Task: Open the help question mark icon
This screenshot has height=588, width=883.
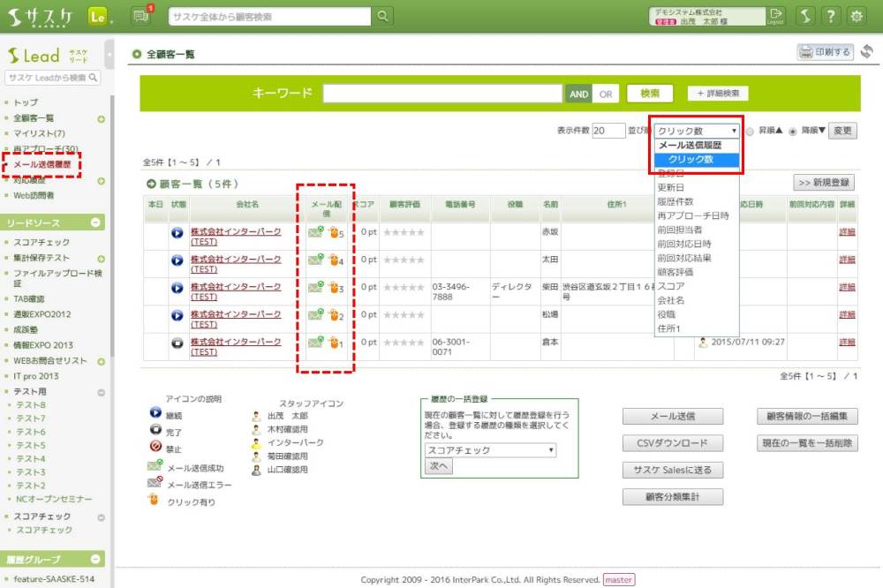Action: (x=831, y=16)
